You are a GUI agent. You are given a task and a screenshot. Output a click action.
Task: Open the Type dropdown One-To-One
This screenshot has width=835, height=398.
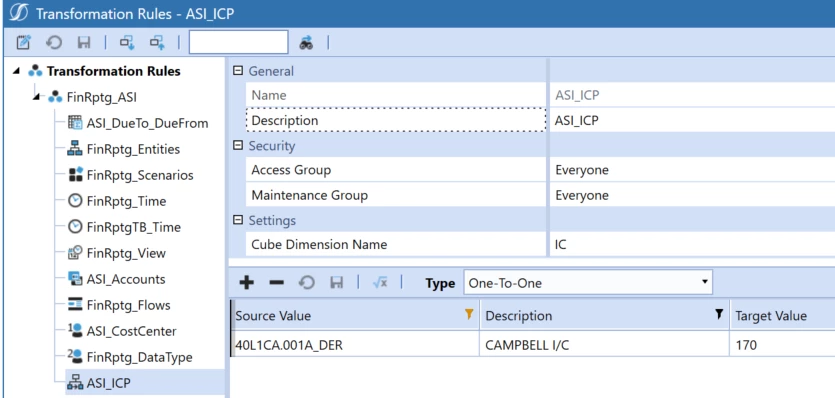[x=588, y=283]
